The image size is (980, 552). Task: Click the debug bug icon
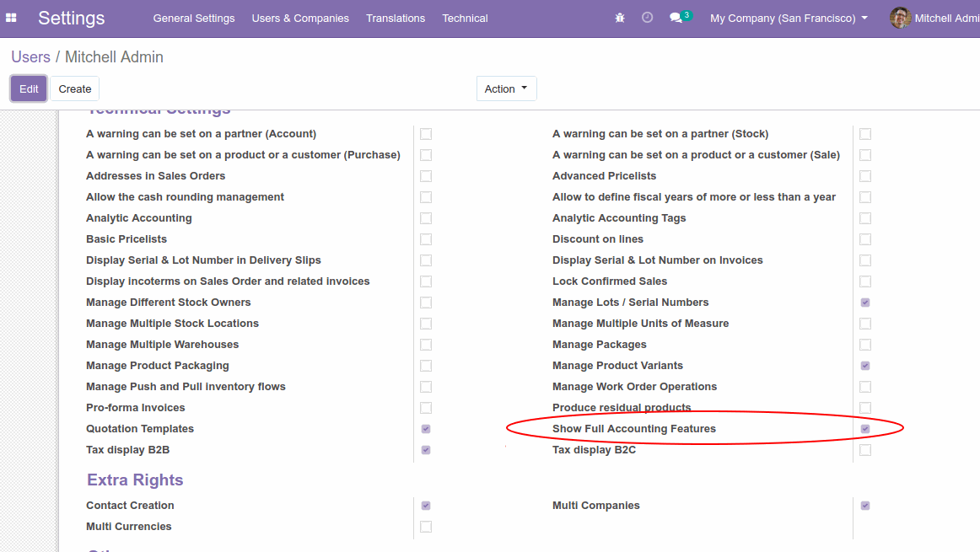coord(619,18)
